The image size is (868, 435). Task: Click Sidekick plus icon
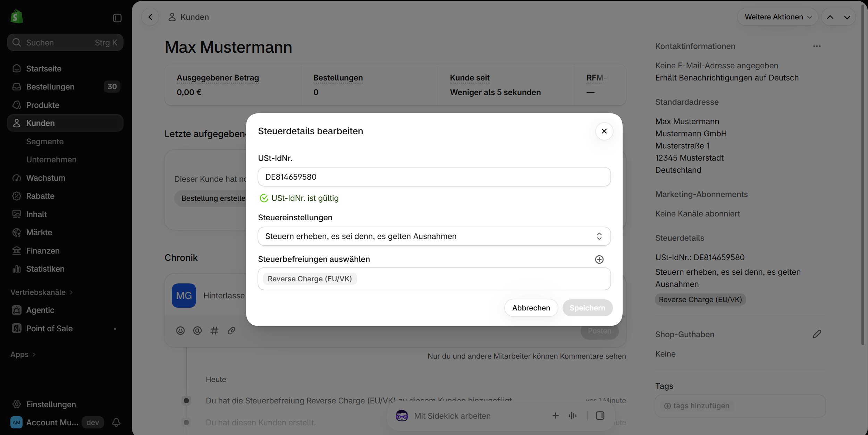(556, 416)
